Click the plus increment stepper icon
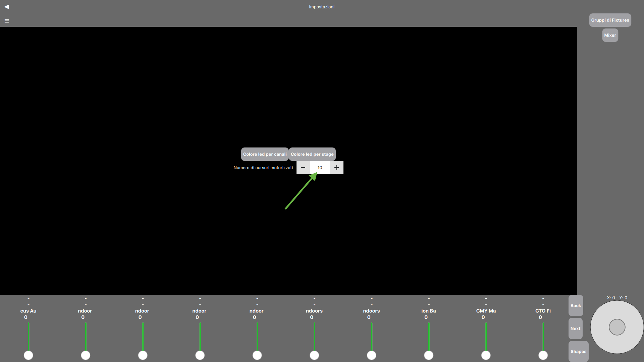Screen dimensions: 644x362 [337, 168]
